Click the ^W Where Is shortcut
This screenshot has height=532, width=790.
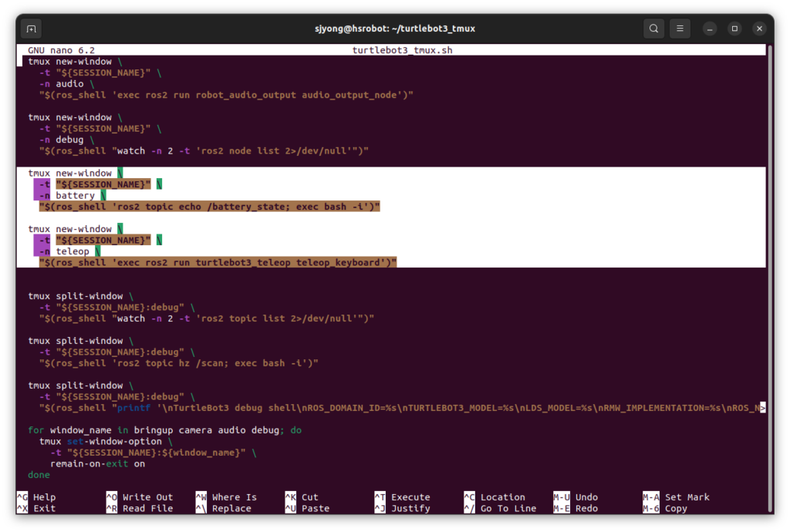226,497
